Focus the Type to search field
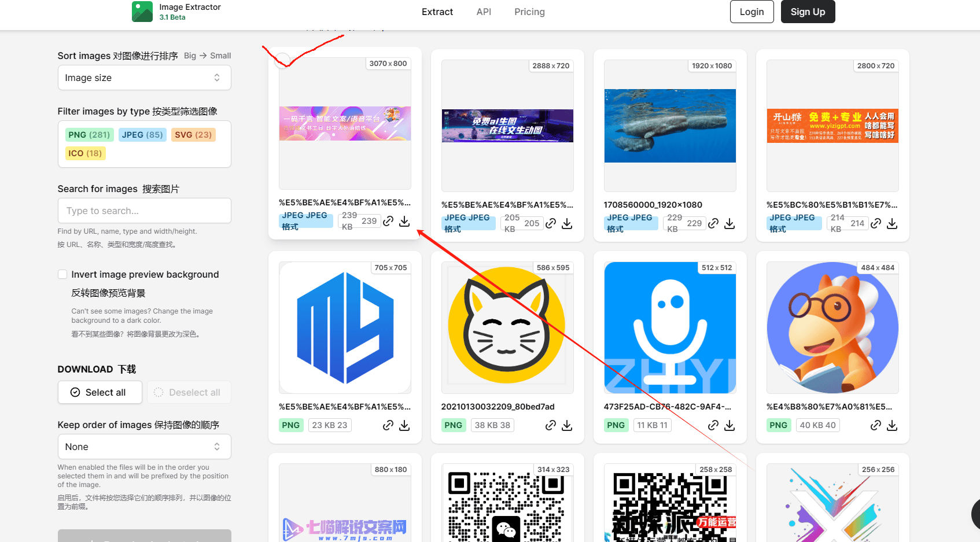This screenshot has height=542, width=980. [144, 211]
